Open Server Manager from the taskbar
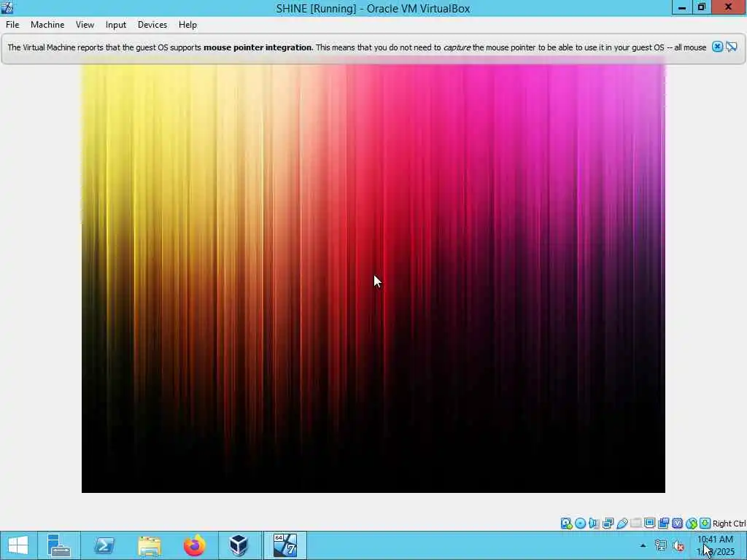 (59, 545)
